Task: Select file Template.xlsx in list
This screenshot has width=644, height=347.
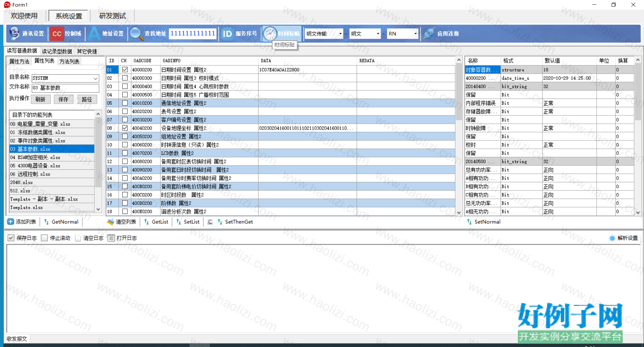Action: point(52,208)
